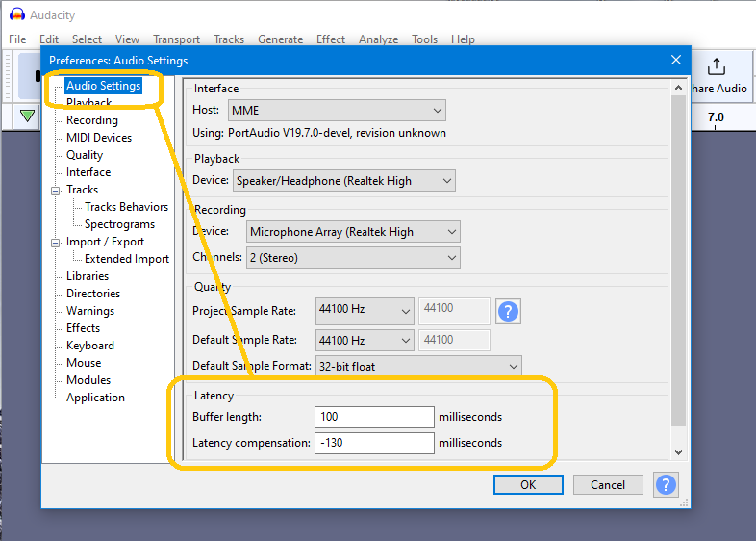The image size is (756, 541).
Task: Open the Analyze menu
Action: 379,39
